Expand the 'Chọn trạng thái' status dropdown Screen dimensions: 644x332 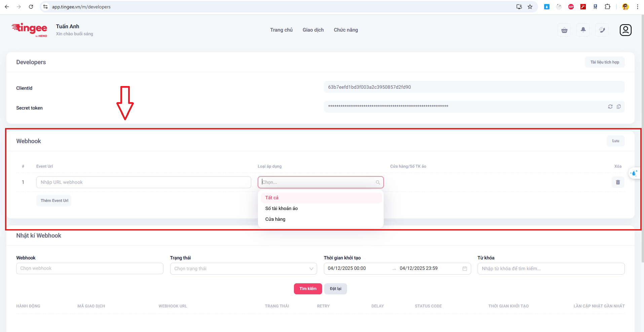tap(243, 268)
